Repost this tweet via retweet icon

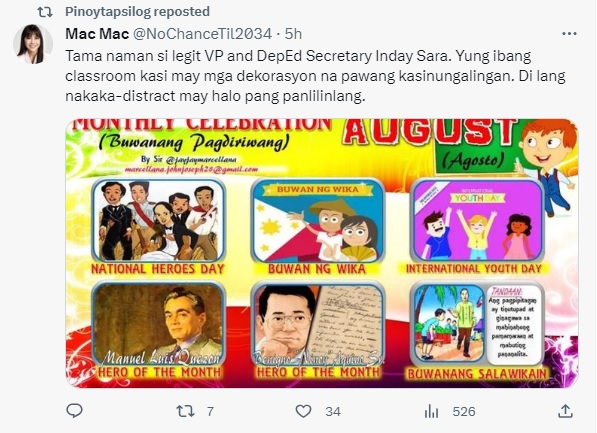tap(185, 411)
